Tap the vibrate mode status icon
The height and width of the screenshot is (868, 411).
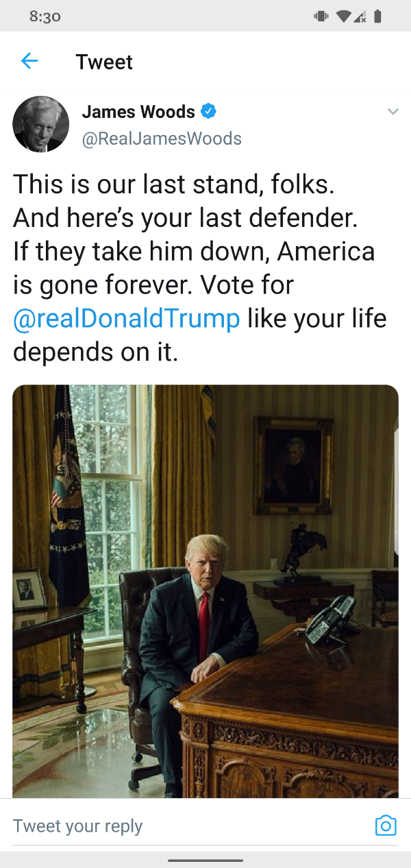tap(321, 16)
